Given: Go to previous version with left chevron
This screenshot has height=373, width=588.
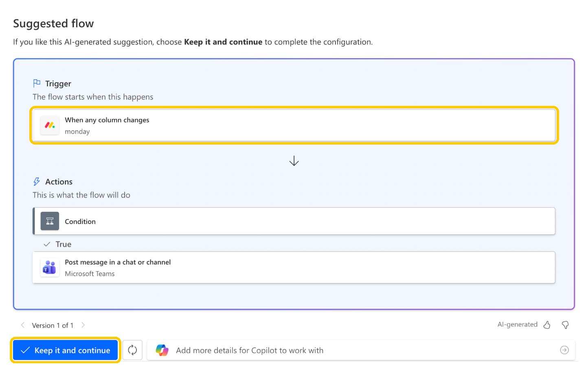Looking at the screenshot, I should 23,325.
